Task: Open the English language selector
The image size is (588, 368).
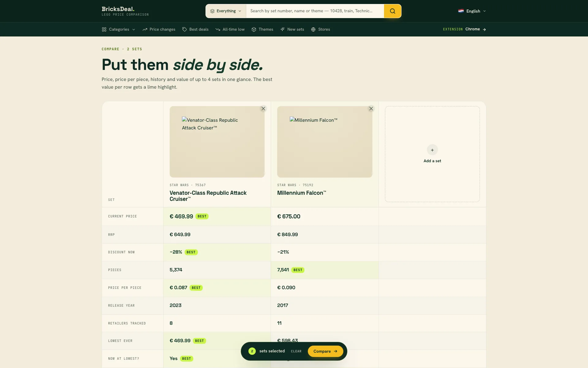Action: [472, 11]
